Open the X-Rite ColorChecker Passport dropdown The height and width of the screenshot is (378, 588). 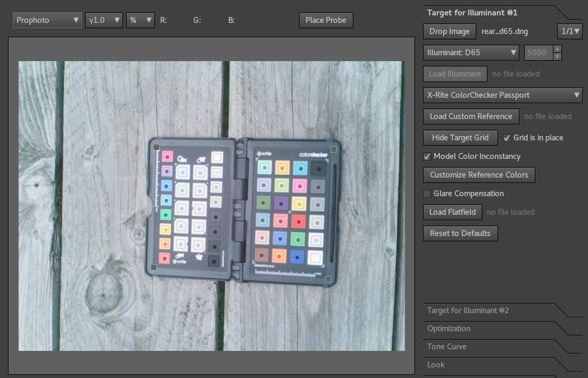coord(503,95)
